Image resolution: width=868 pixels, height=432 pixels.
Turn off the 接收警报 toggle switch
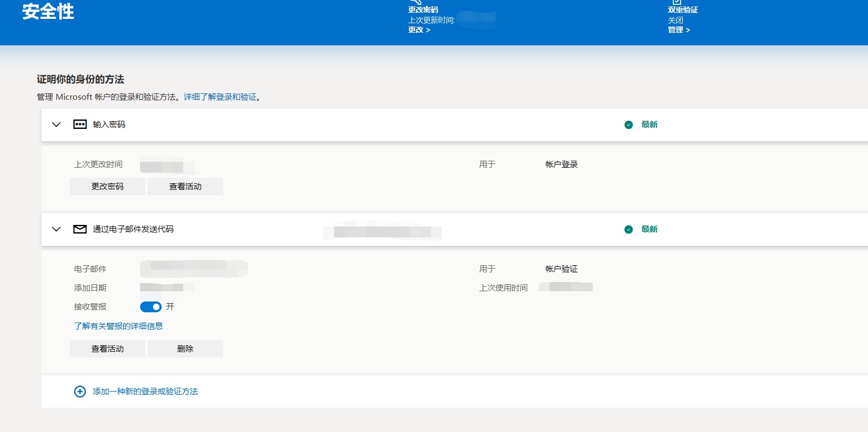[150, 307]
